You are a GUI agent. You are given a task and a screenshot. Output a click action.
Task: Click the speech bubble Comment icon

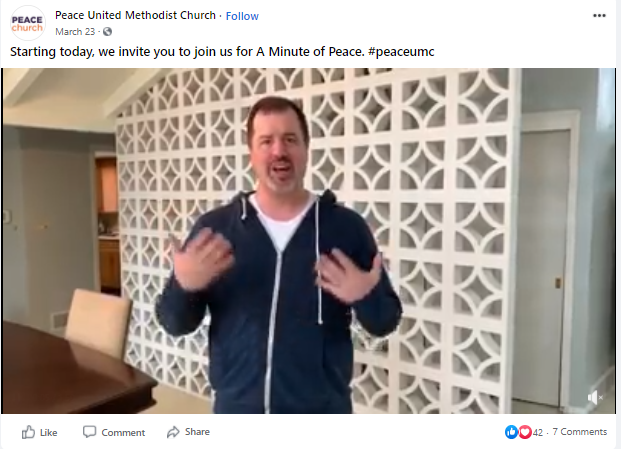pyautogui.click(x=90, y=432)
